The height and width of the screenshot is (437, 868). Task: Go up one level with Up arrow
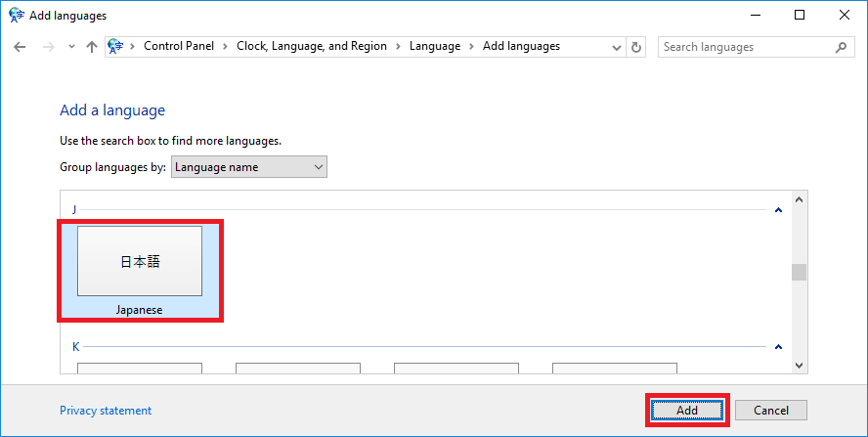coord(92,47)
